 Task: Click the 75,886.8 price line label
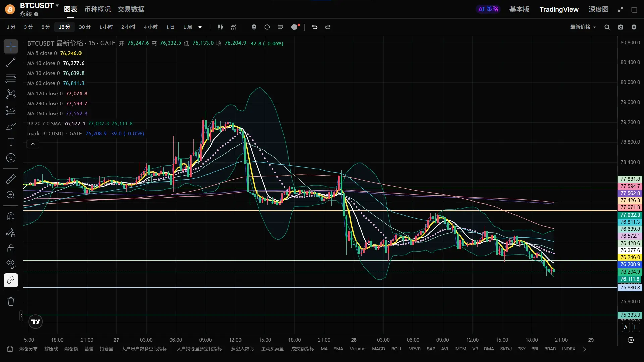click(630, 288)
